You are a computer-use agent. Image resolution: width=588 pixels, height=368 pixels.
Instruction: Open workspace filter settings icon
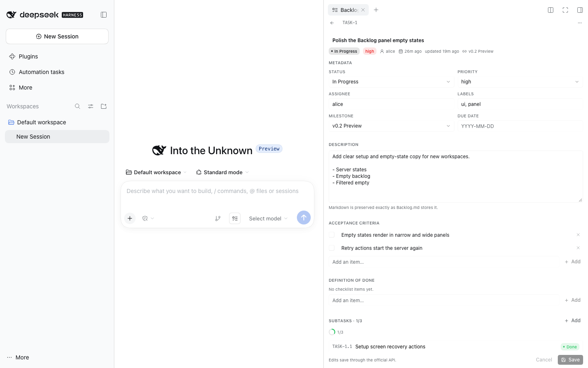(91, 106)
